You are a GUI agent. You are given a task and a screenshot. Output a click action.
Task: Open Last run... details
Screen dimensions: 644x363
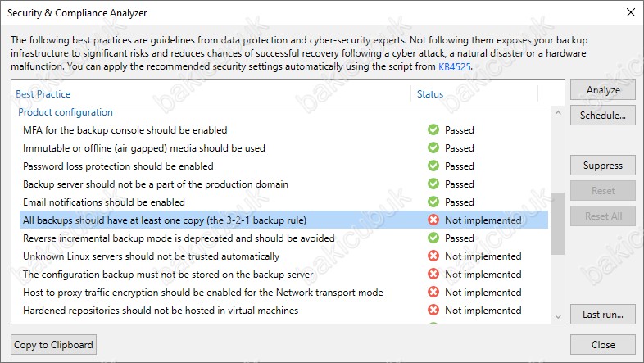[602, 315]
